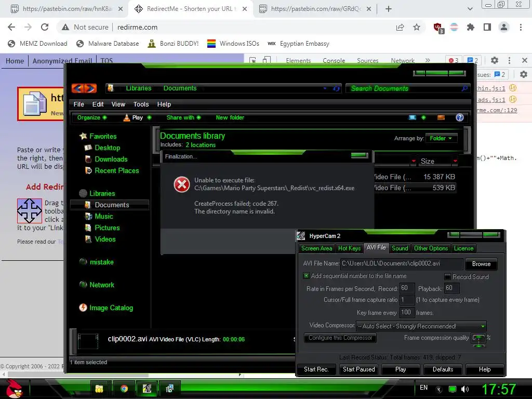Image resolution: width=532 pixels, height=399 pixels.
Task: Open the Tools menu in Explorer
Action: pos(141,104)
